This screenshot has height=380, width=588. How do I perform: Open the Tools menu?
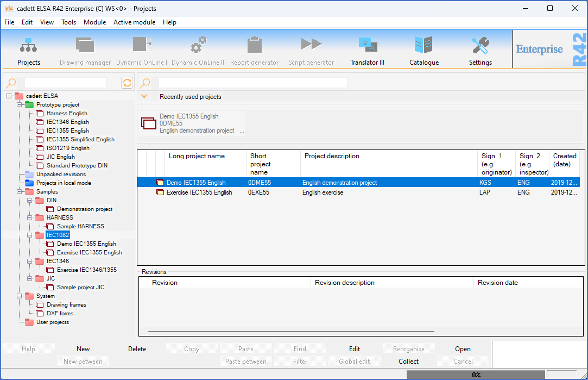[x=68, y=22]
